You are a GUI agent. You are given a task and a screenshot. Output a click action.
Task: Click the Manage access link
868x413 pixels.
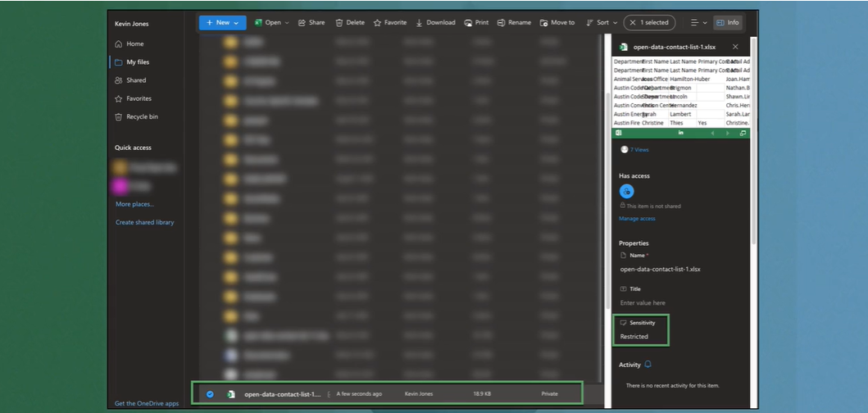[x=637, y=219]
